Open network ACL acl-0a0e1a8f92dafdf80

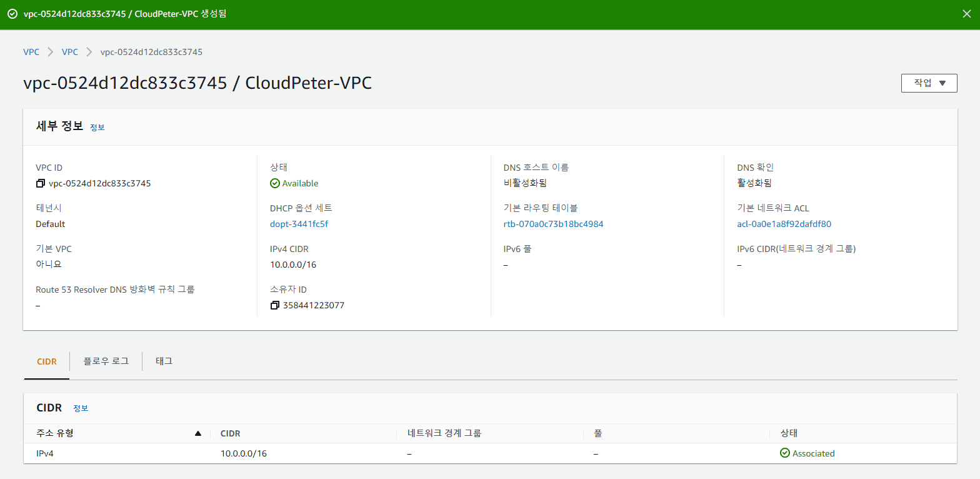784,224
